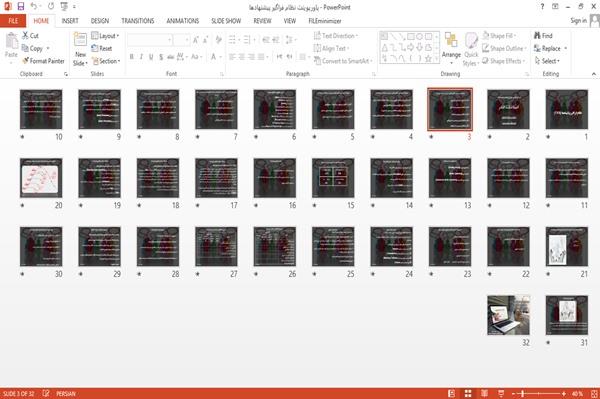
Task: Select slide 20 thumbnail with diagram
Action: pyautogui.click(x=41, y=178)
